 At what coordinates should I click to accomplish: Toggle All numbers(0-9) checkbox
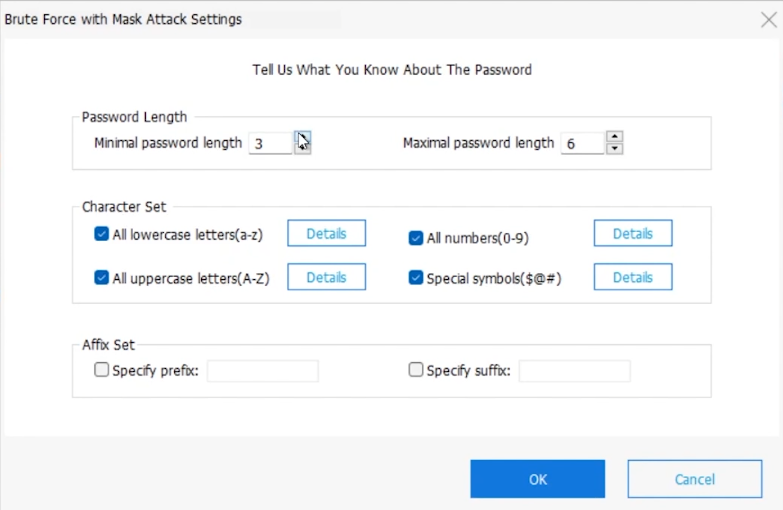[416, 238]
